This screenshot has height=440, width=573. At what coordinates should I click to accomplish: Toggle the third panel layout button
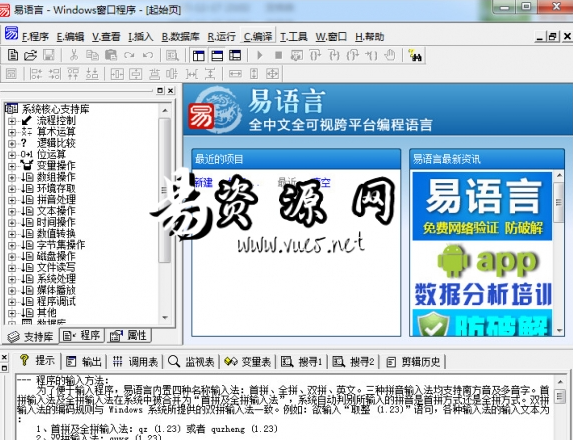pos(235,56)
